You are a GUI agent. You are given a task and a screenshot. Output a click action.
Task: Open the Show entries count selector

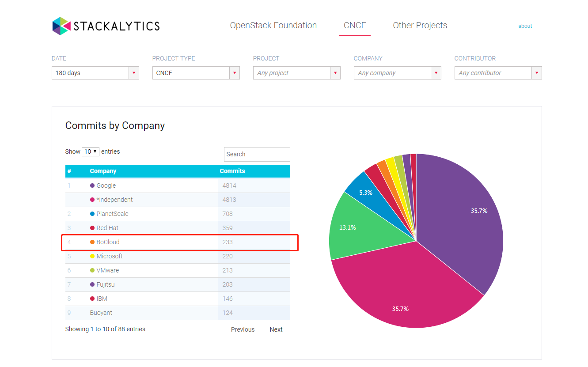click(91, 151)
